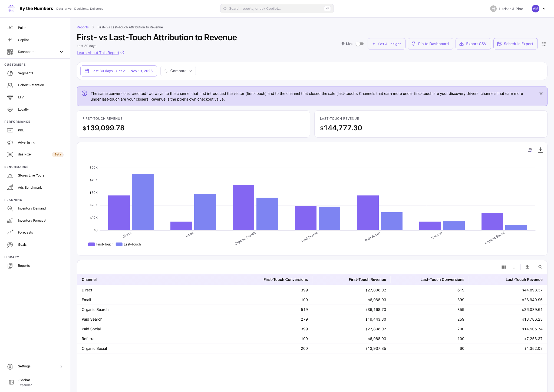Click the report settings sliders icon
This screenshot has height=392, width=554.
tap(544, 44)
